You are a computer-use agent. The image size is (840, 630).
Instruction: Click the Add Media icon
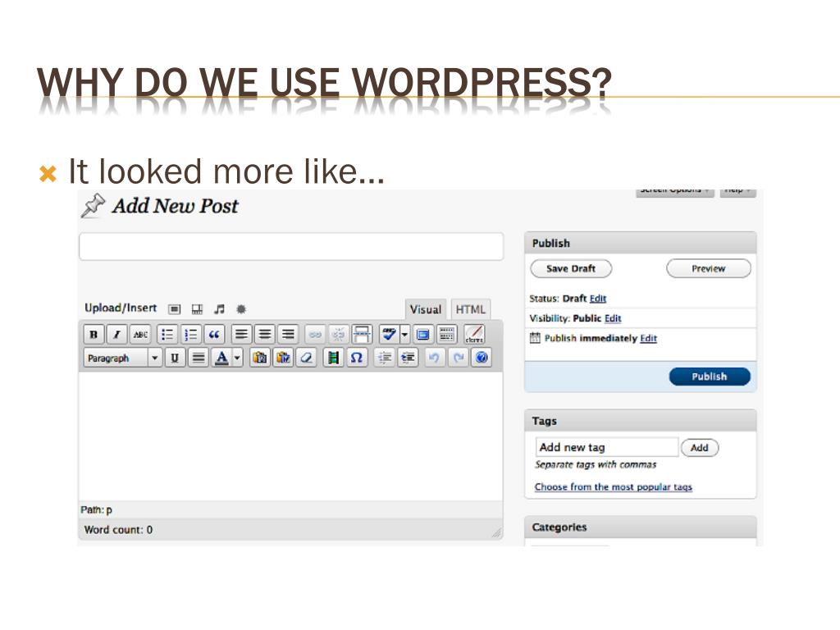[x=241, y=309]
